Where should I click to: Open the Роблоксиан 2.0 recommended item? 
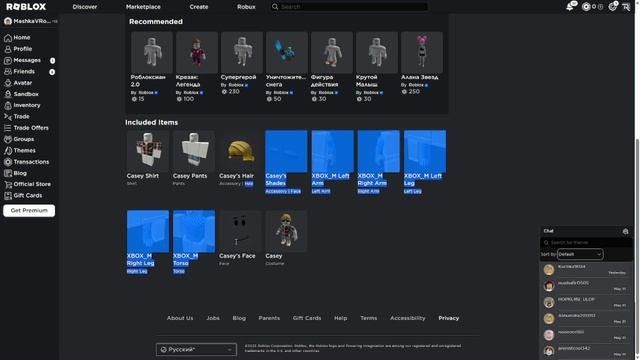click(152, 67)
